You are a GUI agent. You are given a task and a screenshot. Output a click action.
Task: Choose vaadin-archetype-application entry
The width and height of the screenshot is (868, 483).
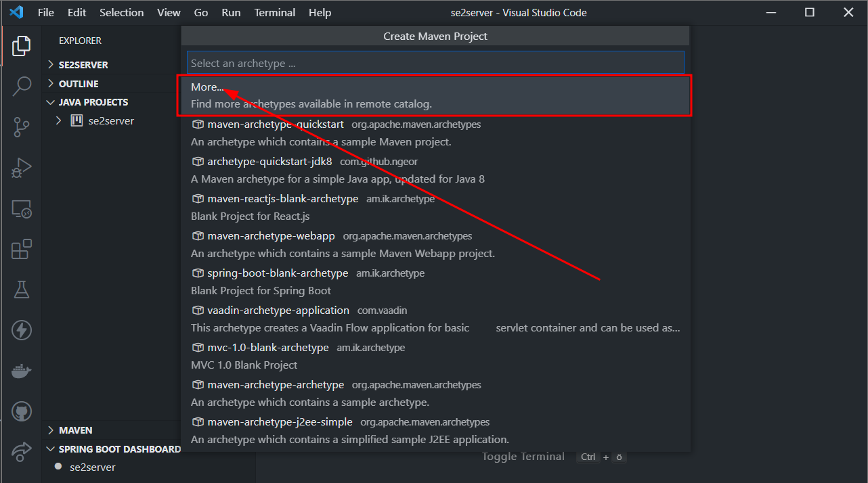(435, 319)
